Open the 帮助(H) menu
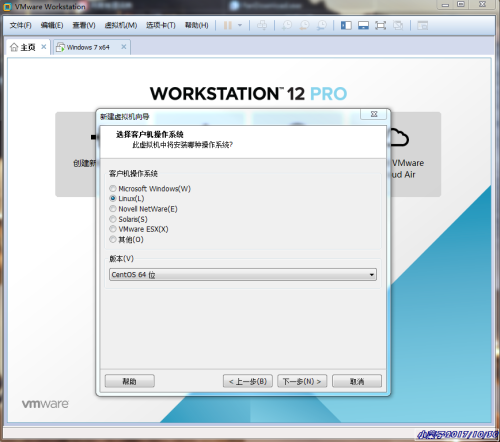The image size is (500, 442). click(197, 25)
